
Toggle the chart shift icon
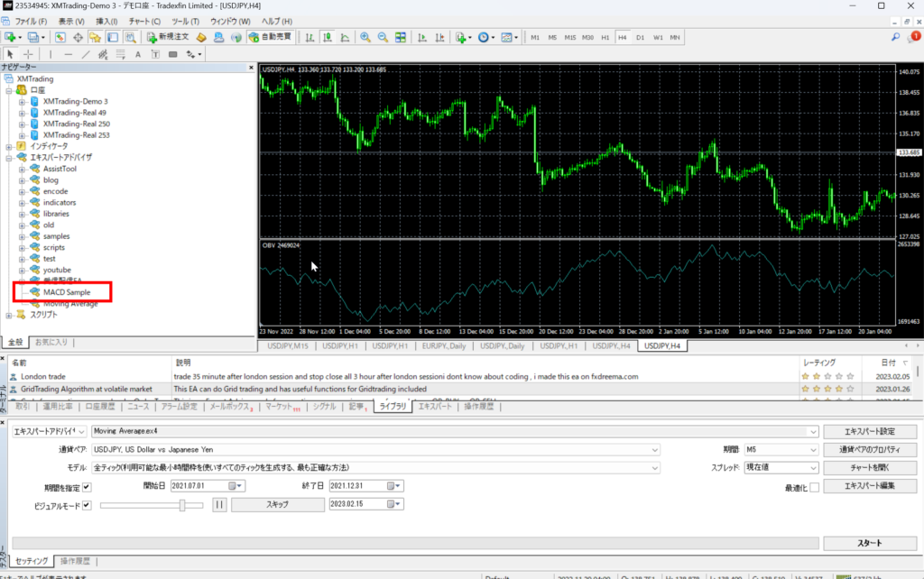439,37
